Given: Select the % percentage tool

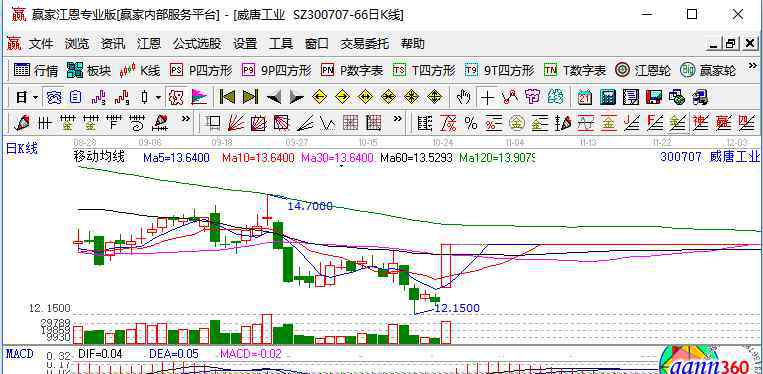Looking at the screenshot, I should pyautogui.click(x=471, y=124).
